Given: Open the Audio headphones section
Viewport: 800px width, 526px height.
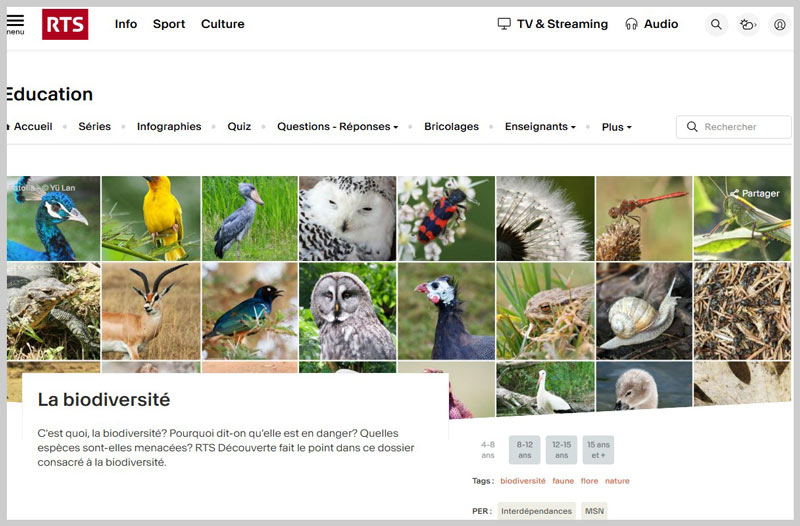Looking at the screenshot, I should pyautogui.click(x=651, y=24).
